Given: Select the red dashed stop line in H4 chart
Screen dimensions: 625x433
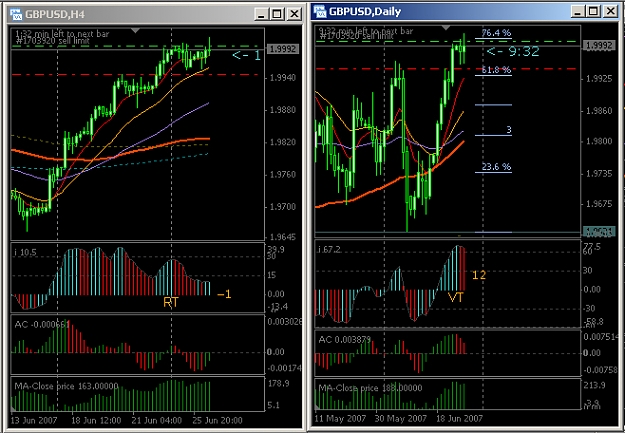Looking at the screenshot, I should [x=136, y=75].
